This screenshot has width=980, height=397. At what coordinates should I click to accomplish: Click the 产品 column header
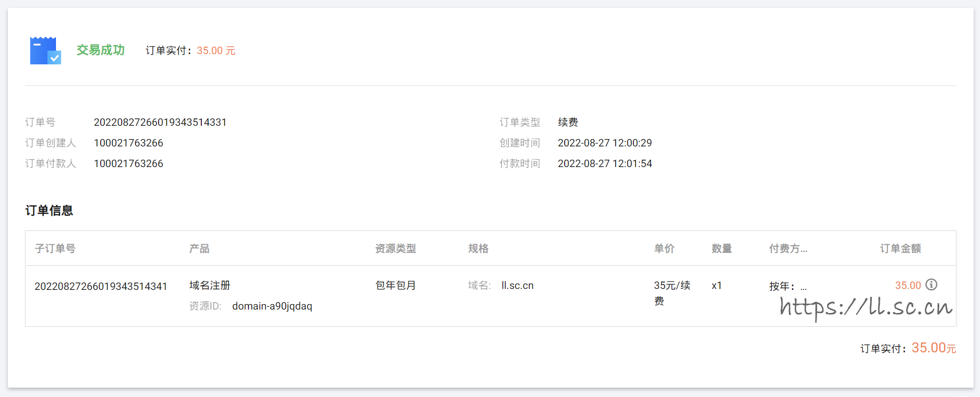pos(199,249)
